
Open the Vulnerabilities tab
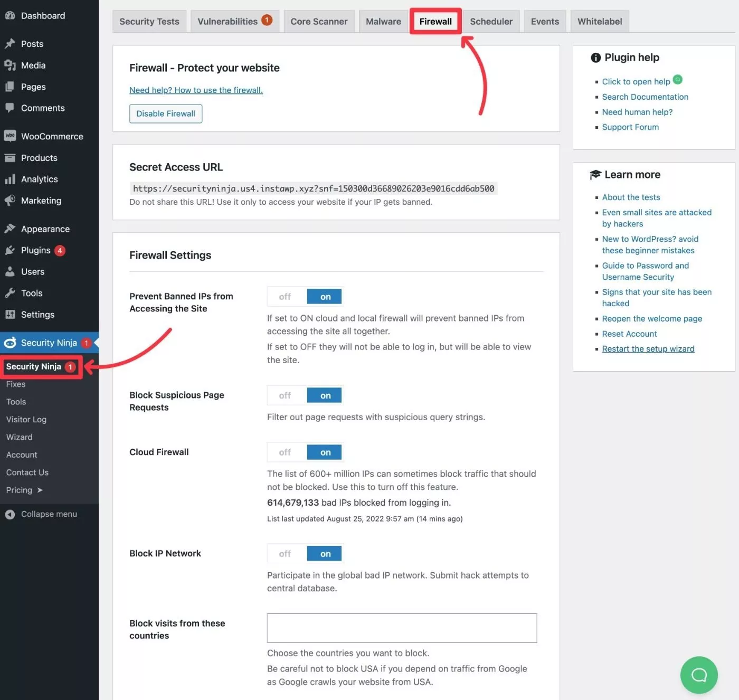pos(234,22)
